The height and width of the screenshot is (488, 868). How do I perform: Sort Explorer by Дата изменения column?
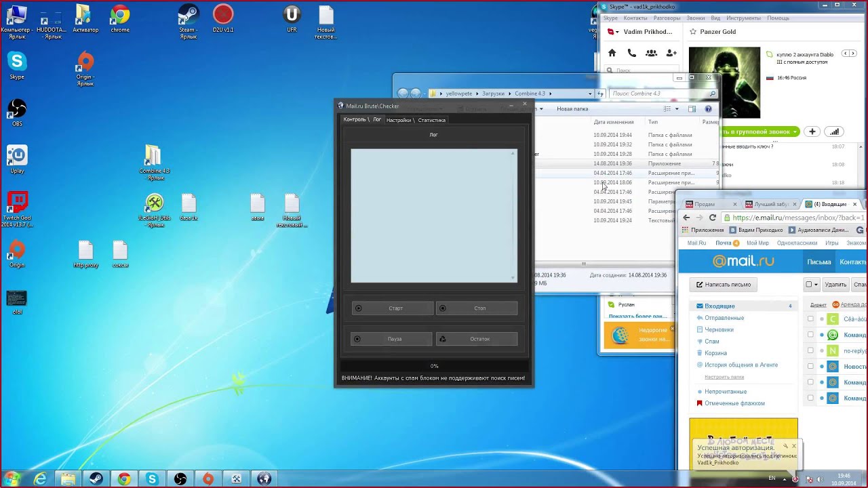pyautogui.click(x=614, y=122)
